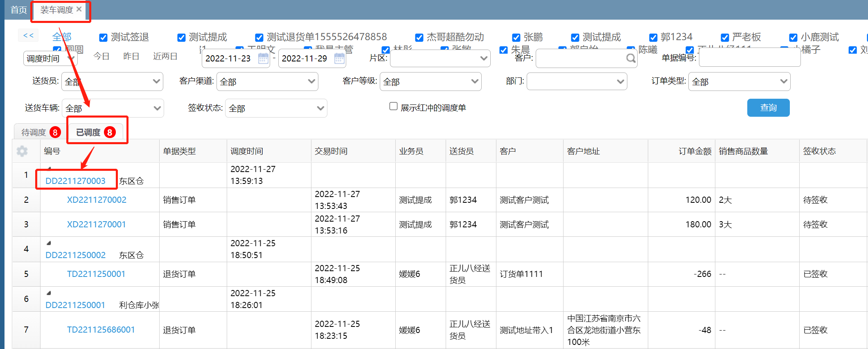Uncheck the 测试签退 checkbox

click(x=104, y=38)
